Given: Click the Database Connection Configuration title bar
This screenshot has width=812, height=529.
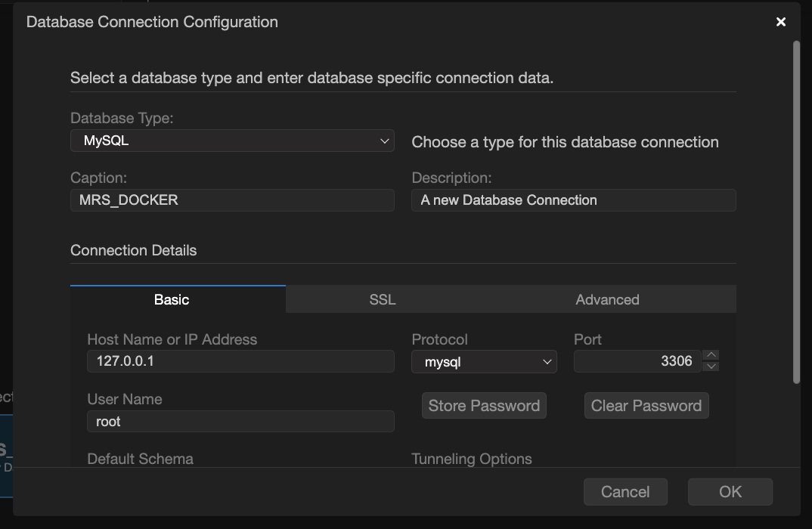Looking at the screenshot, I should click(378, 22).
